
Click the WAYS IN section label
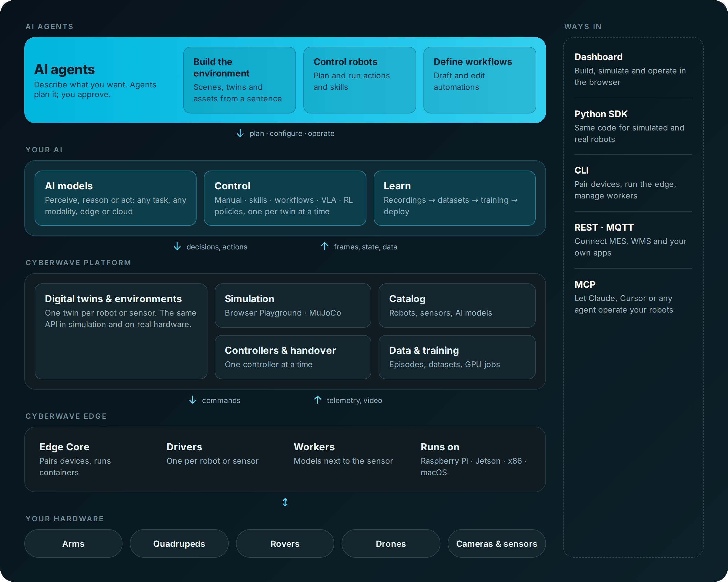coord(583,27)
